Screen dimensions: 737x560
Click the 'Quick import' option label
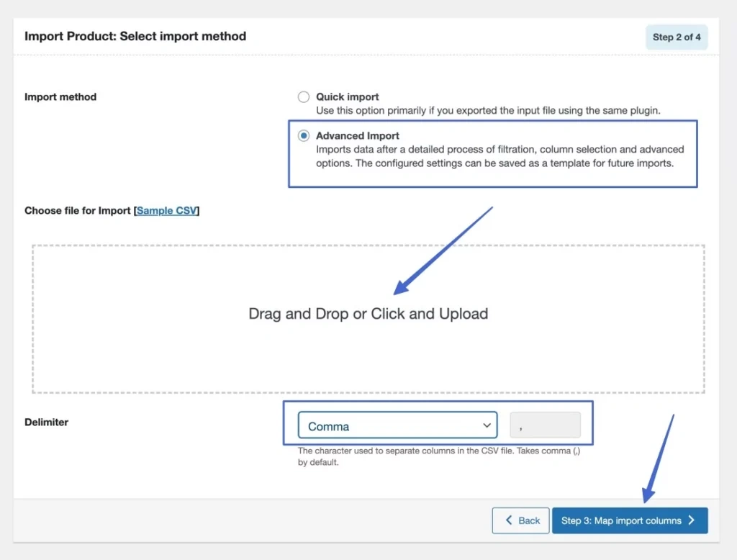tap(348, 96)
